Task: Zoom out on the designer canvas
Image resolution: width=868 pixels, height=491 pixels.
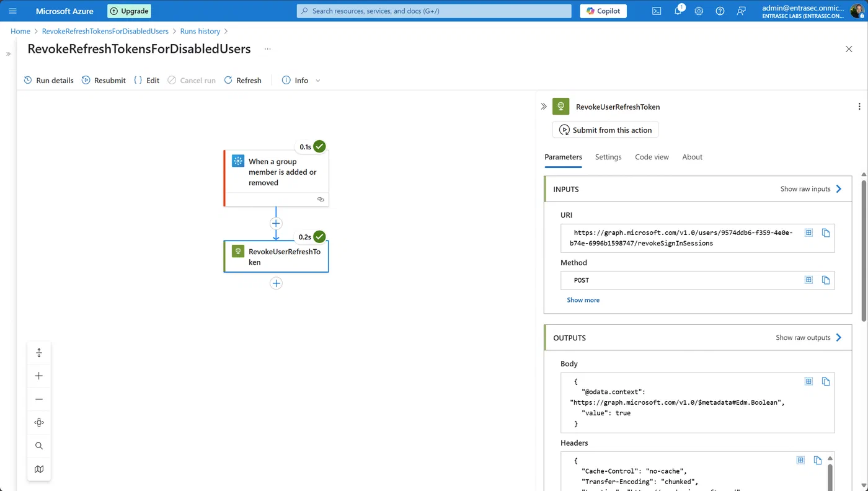Action: (x=39, y=399)
